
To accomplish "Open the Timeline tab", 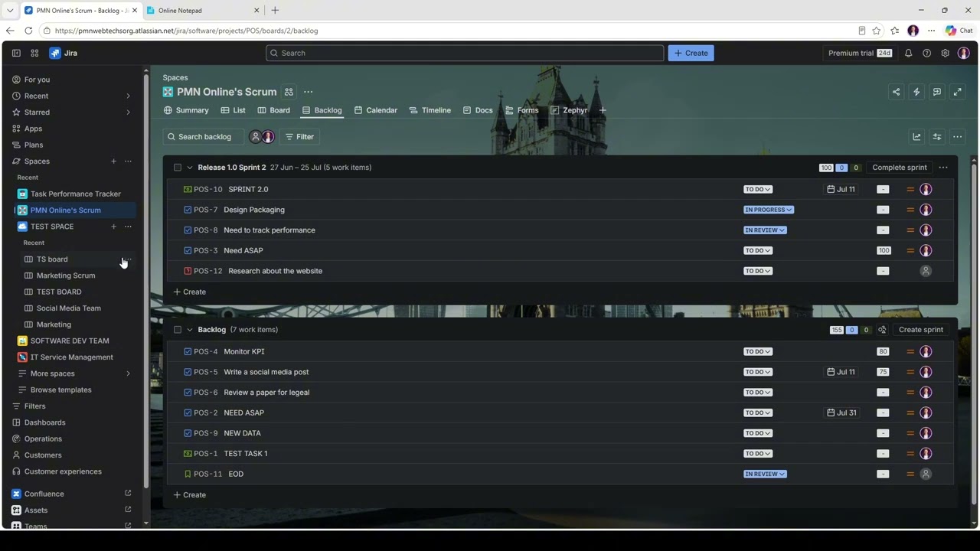I will pyautogui.click(x=430, y=110).
